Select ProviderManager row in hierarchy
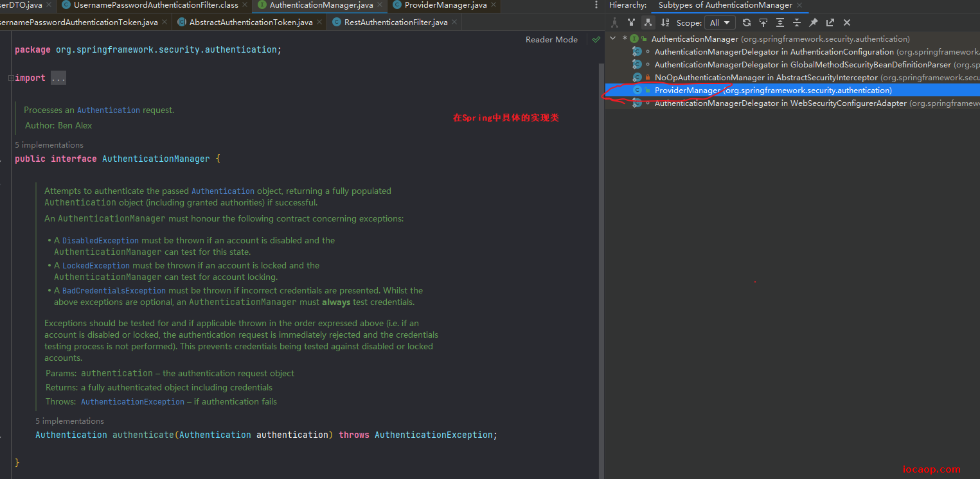 click(x=792, y=90)
